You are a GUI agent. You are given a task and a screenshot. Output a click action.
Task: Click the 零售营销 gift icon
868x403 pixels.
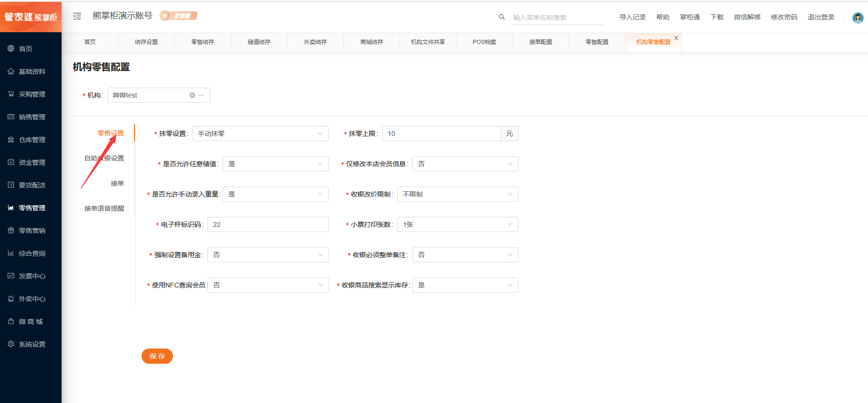(x=11, y=230)
